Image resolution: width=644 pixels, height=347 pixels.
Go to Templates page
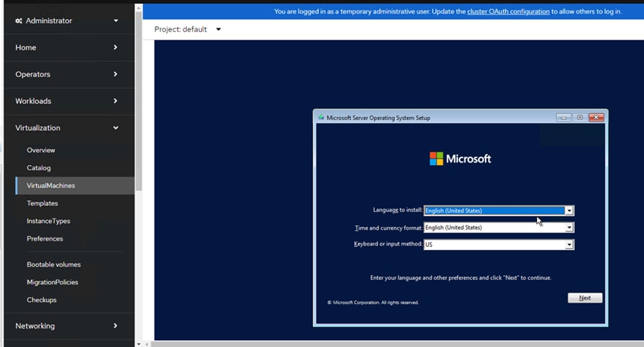click(42, 203)
